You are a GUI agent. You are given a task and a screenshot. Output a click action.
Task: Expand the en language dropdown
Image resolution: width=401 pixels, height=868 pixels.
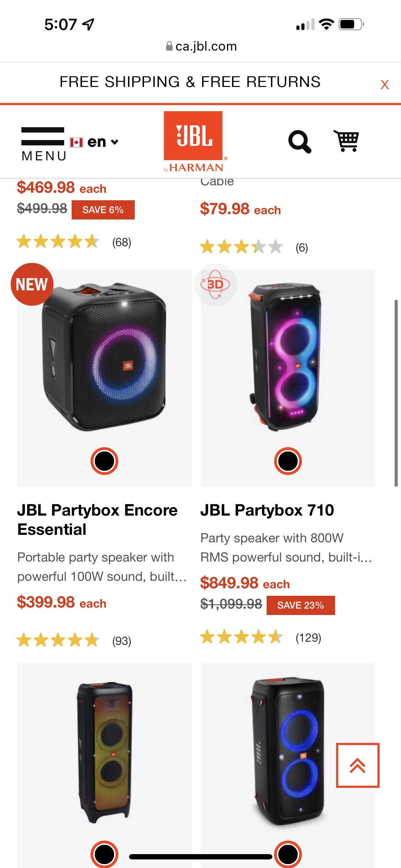(102, 142)
